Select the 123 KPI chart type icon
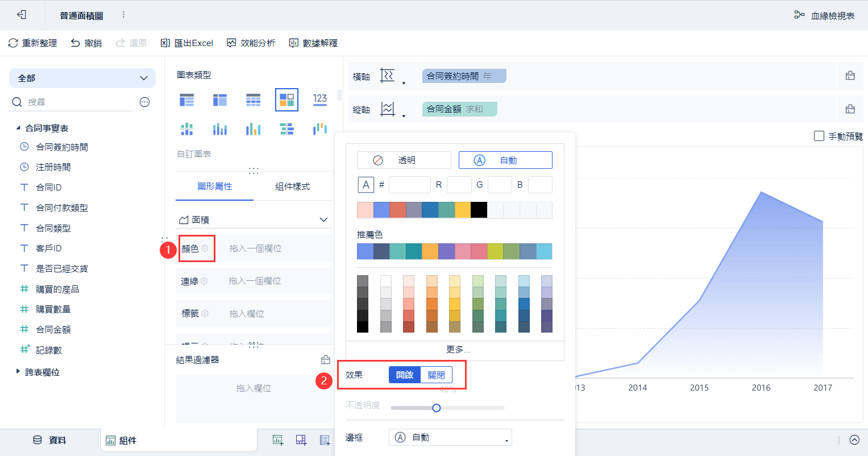868x456 pixels. coord(320,100)
